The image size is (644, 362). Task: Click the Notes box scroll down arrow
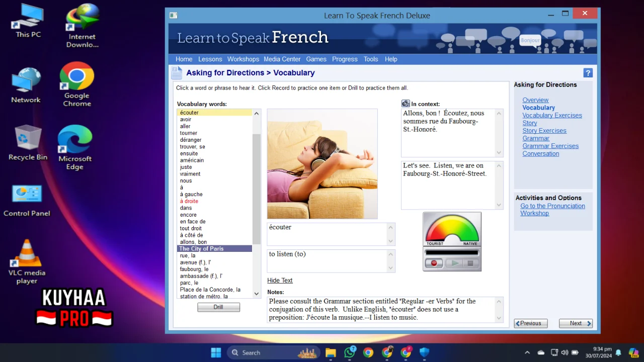pyautogui.click(x=499, y=318)
